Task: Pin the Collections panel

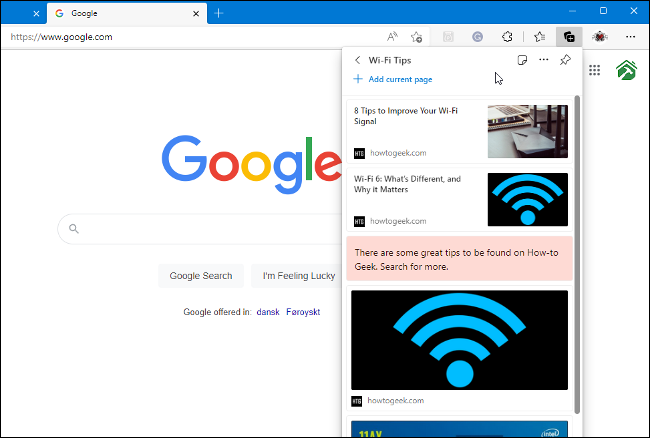Action: coord(565,60)
